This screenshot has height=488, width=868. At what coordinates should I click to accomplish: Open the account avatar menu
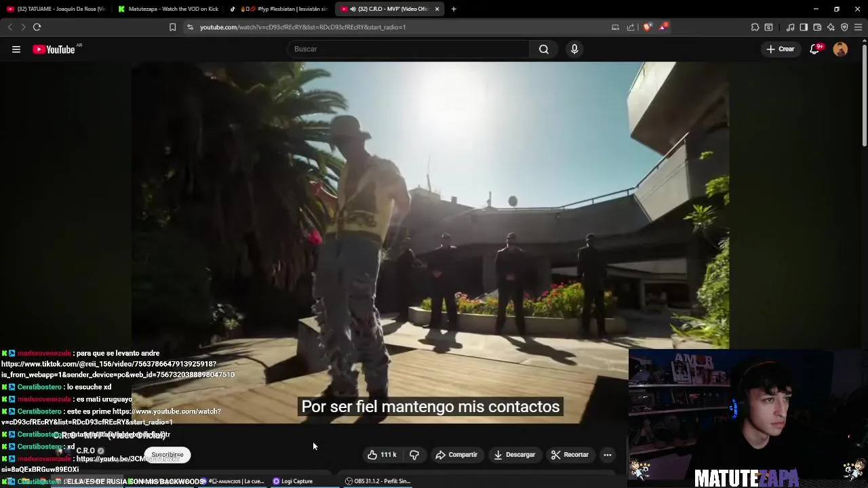point(840,49)
